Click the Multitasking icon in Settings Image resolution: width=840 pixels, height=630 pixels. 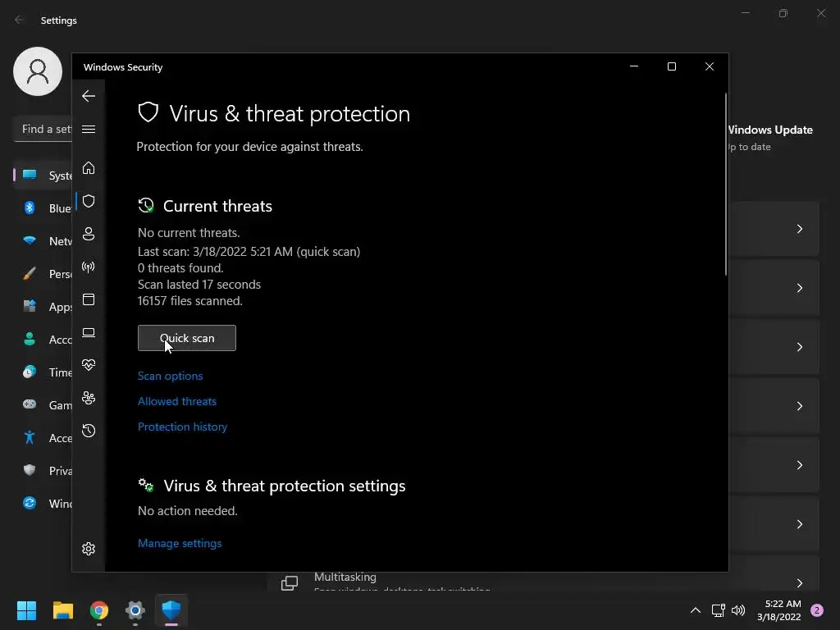290,583
